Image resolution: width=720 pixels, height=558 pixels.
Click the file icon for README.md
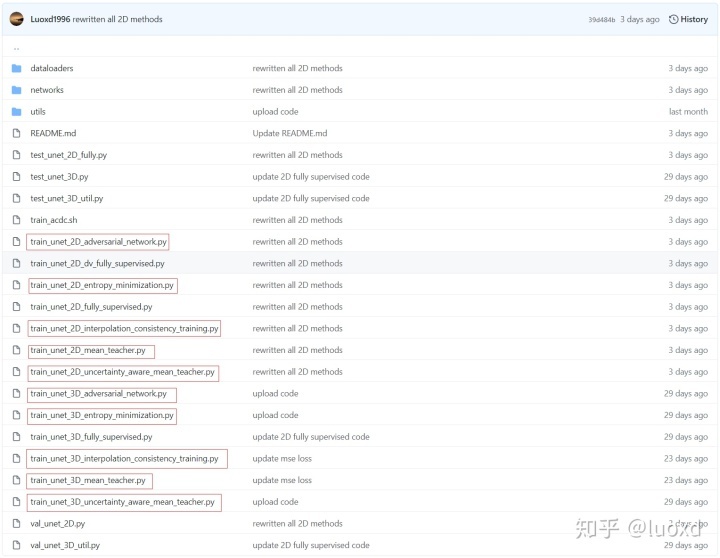pos(17,133)
